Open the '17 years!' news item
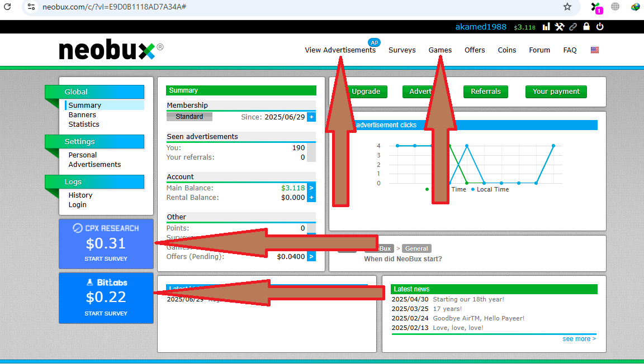 click(x=447, y=309)
